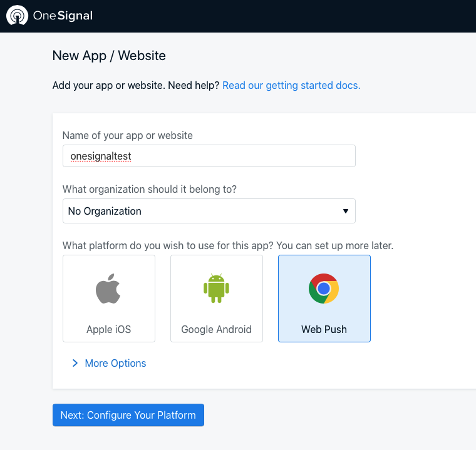
Task: Choose the Apple iOS platform label
Action: [x=108, y=329]
